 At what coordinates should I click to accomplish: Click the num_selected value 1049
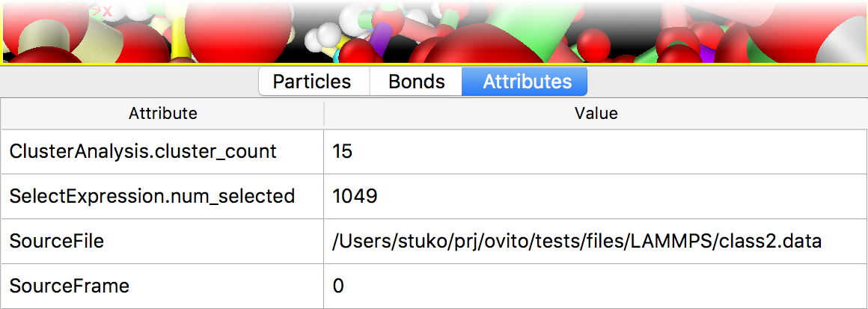click(355, 197)
